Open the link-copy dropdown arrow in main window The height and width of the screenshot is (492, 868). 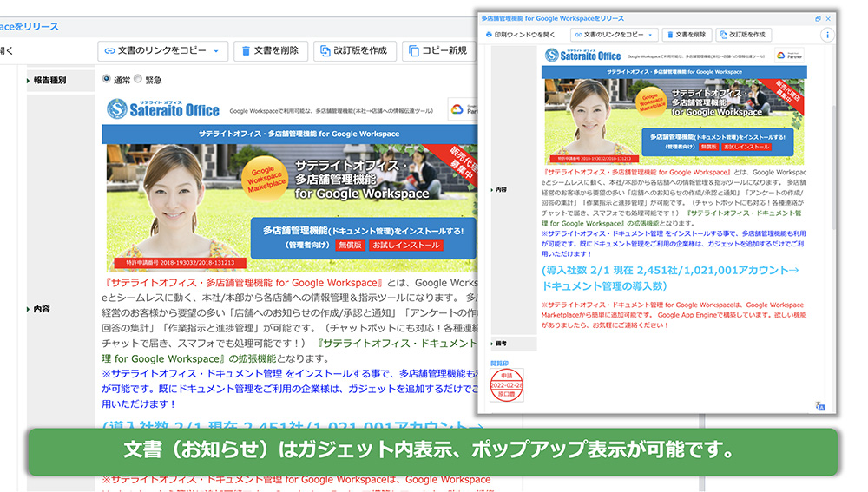216,51
